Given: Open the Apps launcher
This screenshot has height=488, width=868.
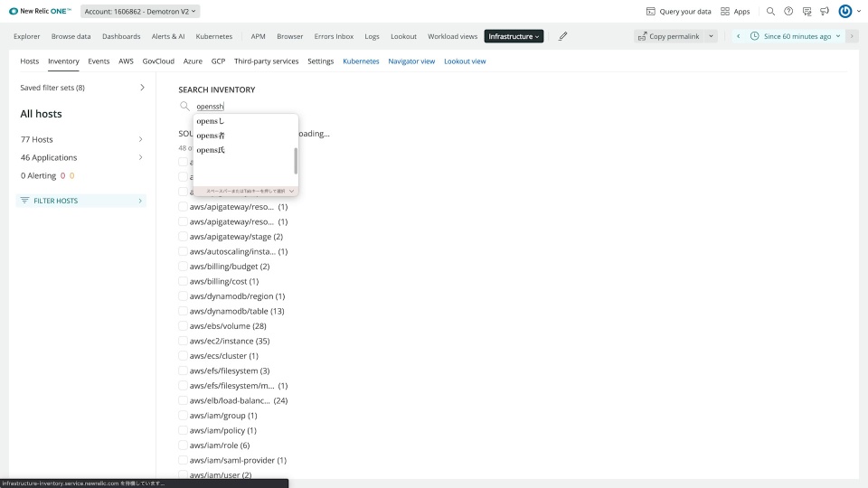Looking at the screenshot, I should tap(735, 11).
